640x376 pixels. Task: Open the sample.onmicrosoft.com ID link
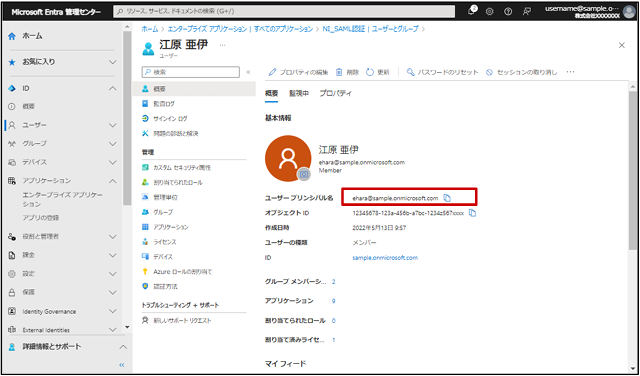[x=385, y=258]
